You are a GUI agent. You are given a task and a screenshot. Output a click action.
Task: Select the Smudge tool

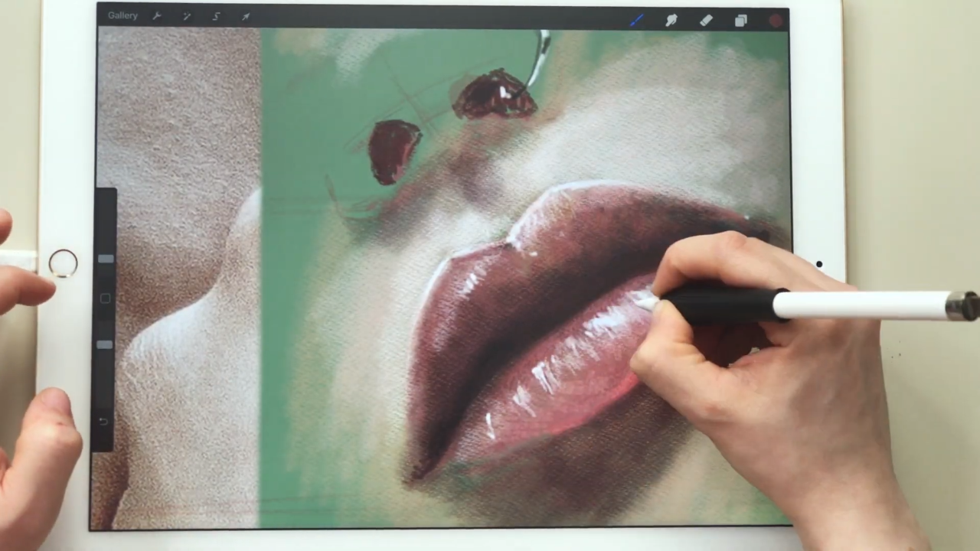[671, 21]
